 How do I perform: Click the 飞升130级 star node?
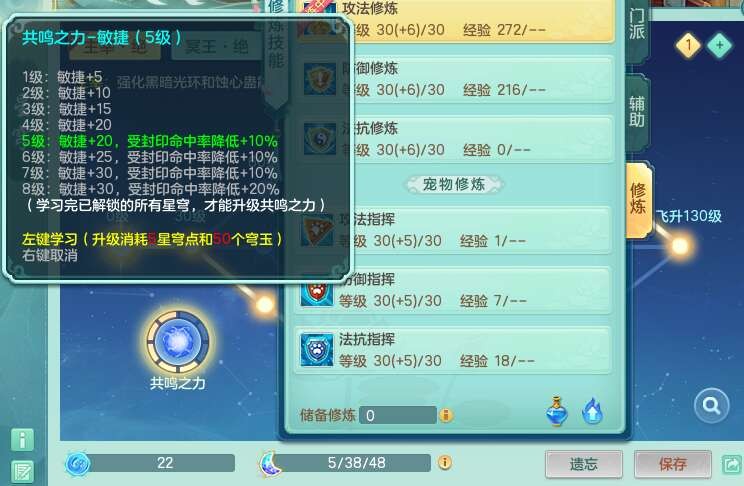(680, 246)
